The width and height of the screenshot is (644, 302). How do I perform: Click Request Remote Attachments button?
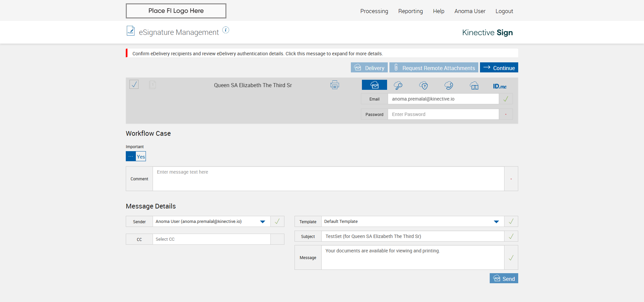tap(434, 68)
